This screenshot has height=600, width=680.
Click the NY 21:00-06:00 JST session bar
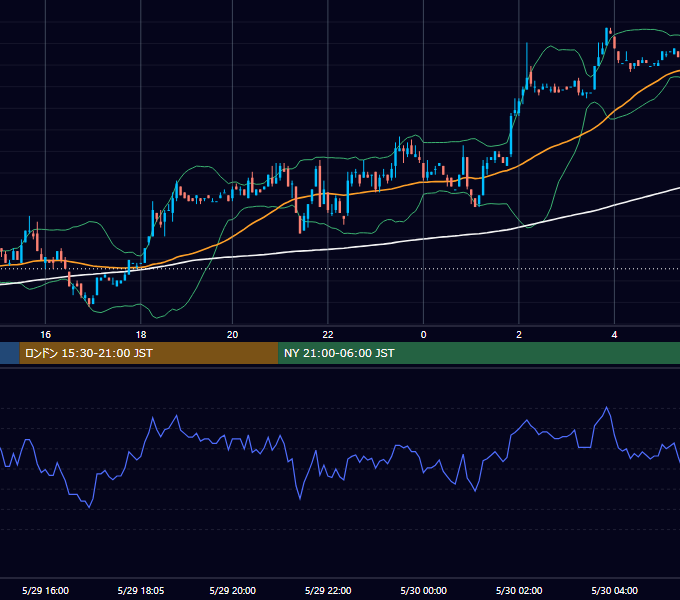[x=479, y=353]
